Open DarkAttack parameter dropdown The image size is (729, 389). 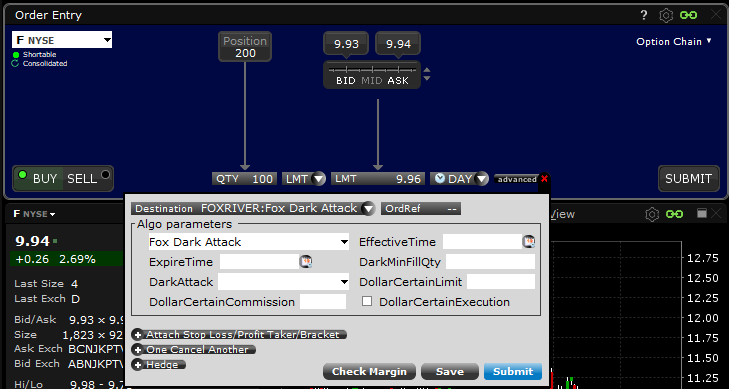(x=283, y=282)
